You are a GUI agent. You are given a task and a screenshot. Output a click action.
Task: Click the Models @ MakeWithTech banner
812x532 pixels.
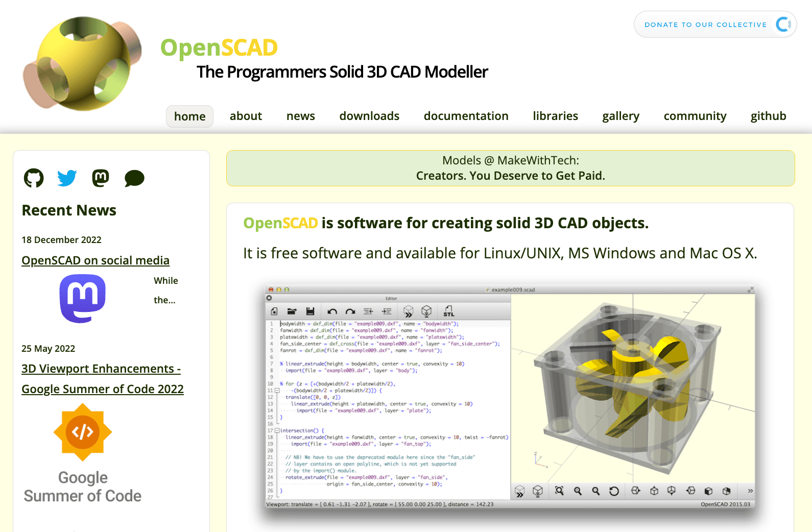click(x=510, y=168)
